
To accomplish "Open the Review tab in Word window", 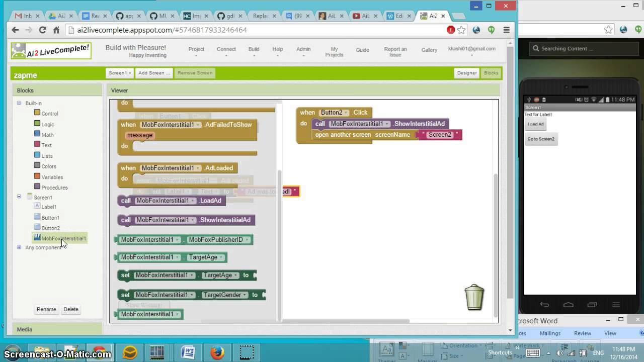I will 583,333.
